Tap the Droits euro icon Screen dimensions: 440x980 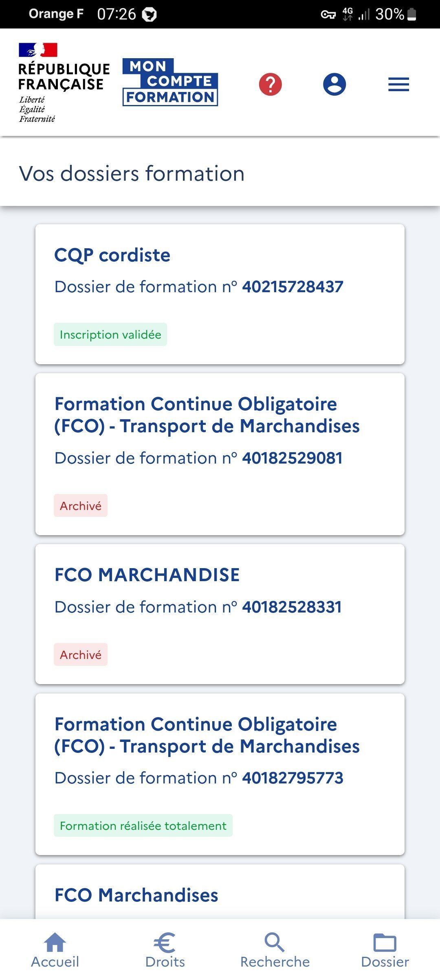(x=165, y=943)
